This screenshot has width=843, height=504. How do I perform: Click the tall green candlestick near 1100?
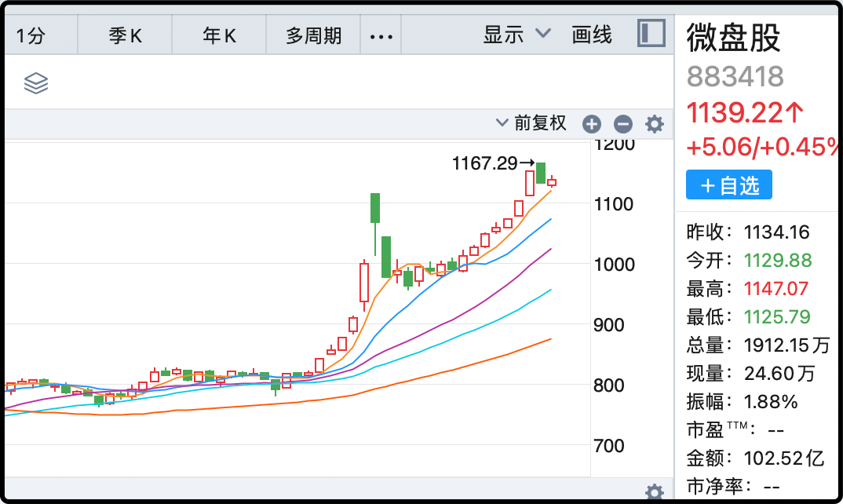point(375,208)
